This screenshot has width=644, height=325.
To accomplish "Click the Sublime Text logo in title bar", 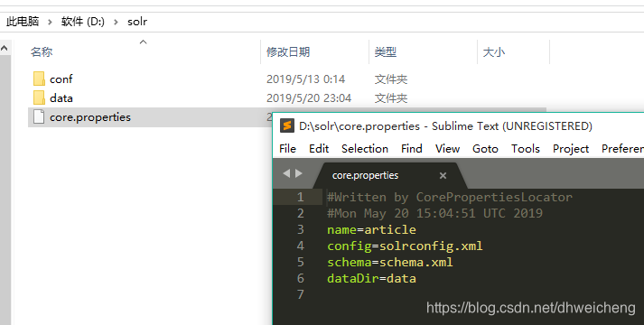I will coord(287,125).
